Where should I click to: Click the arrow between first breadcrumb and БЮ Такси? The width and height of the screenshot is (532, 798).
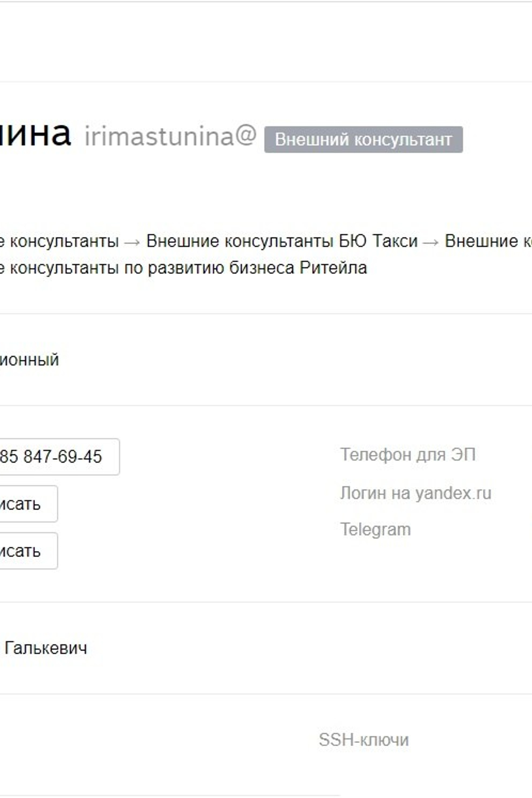132,242
